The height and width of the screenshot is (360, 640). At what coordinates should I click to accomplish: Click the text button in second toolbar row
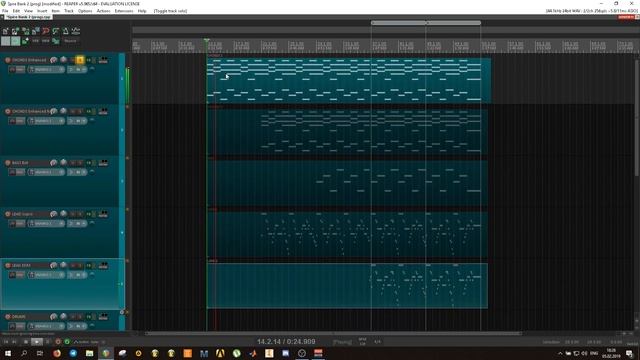coord(70,41)
